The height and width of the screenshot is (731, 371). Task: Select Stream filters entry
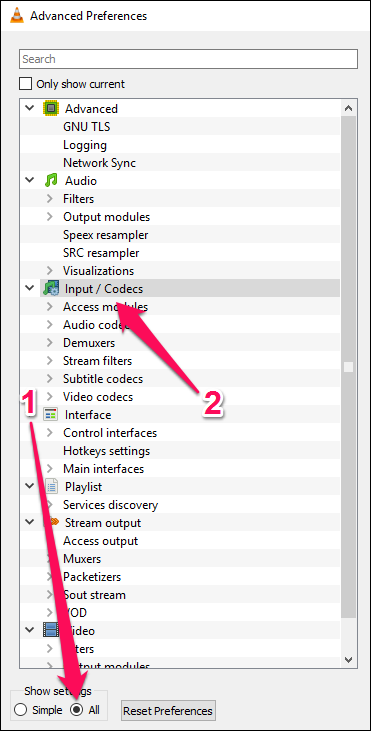(x=97, y=361)
